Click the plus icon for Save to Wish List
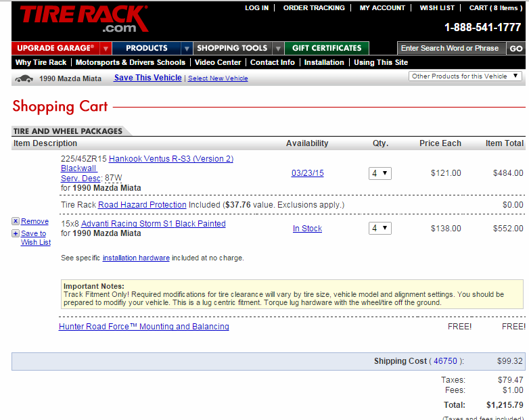The height and width of the screenshot is (420, 529). (16, 233)
